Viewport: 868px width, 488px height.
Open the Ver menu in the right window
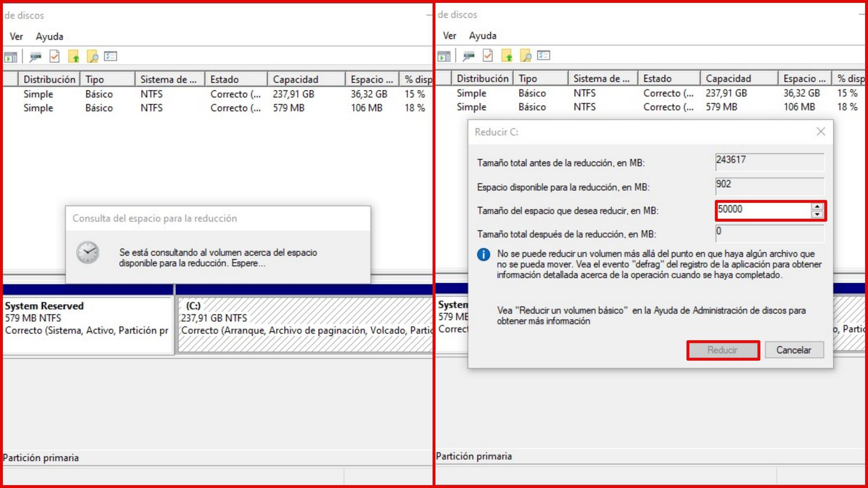pyautogui.click(x=450, y=35)
